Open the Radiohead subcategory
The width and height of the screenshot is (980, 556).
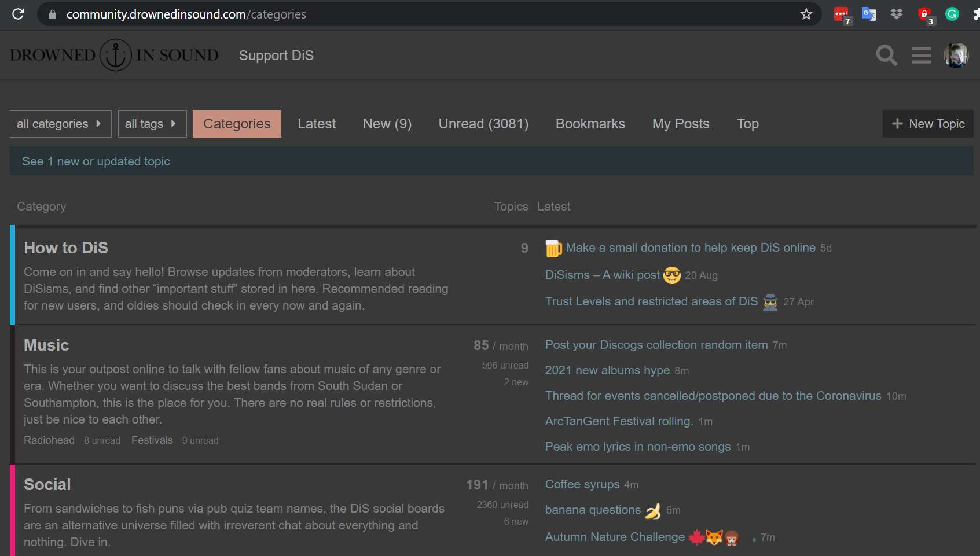coord(49,440)
